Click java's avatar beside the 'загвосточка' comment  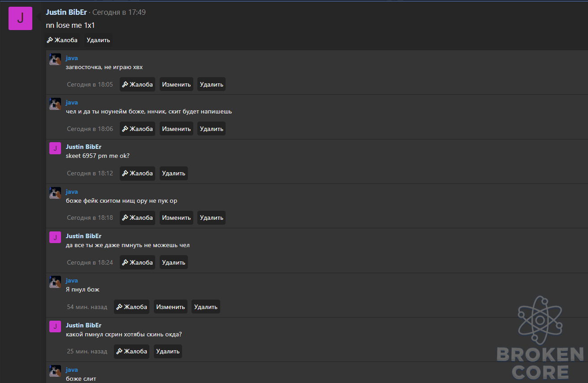(55, 59)
